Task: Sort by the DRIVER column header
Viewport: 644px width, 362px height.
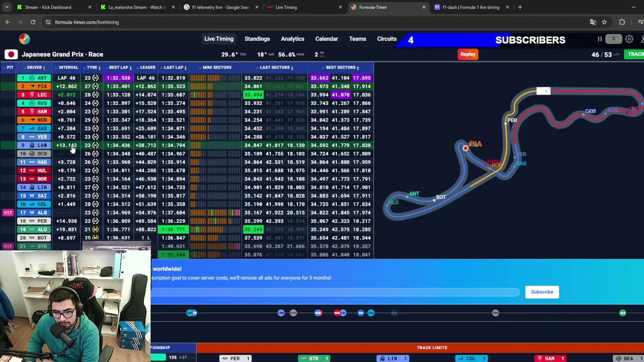Action: click(36, 67)
